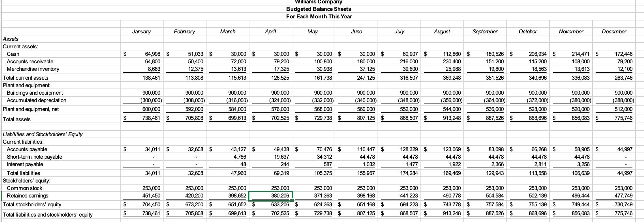Select the 'Buildings and equipment' row label
This screenshot has width=644, height=222.
[35, 93]
